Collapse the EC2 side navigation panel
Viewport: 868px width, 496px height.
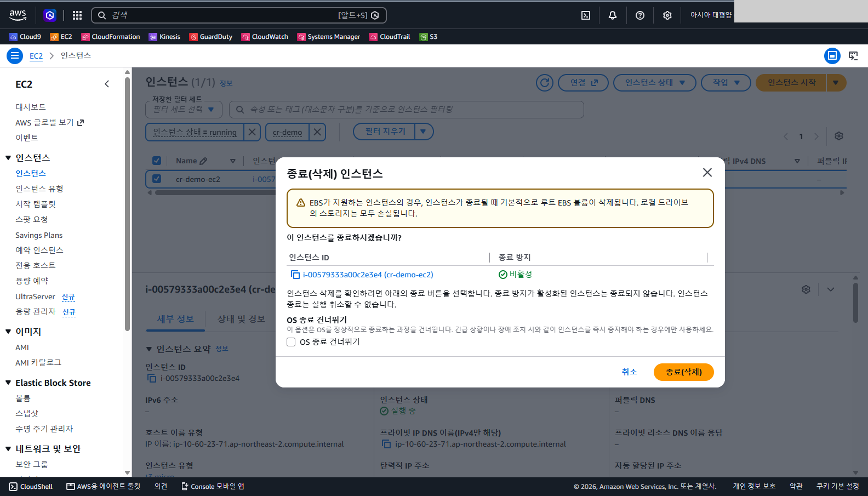(x=107, y=84)
